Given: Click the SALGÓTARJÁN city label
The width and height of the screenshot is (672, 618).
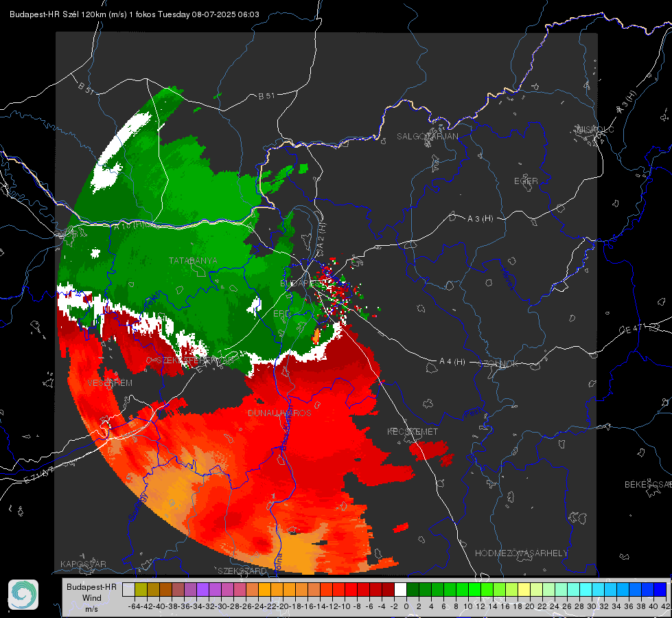Looking at the screenshot, I should click(427, 137).
